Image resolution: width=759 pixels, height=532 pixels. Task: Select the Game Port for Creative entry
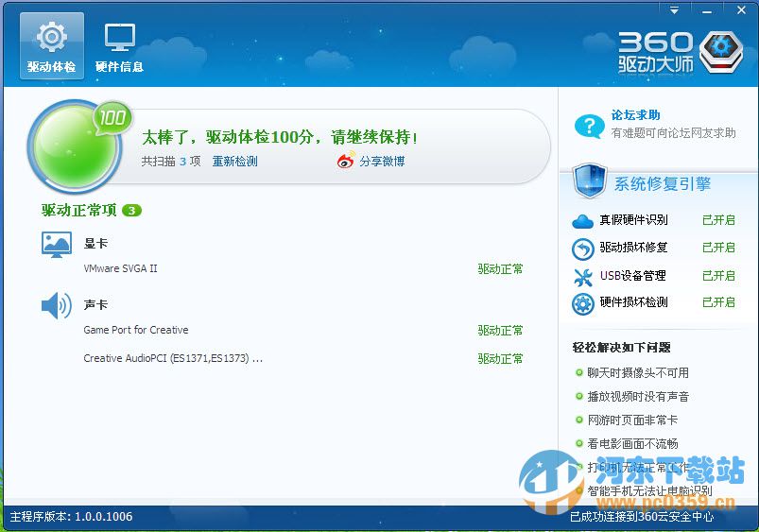point(136,330)
